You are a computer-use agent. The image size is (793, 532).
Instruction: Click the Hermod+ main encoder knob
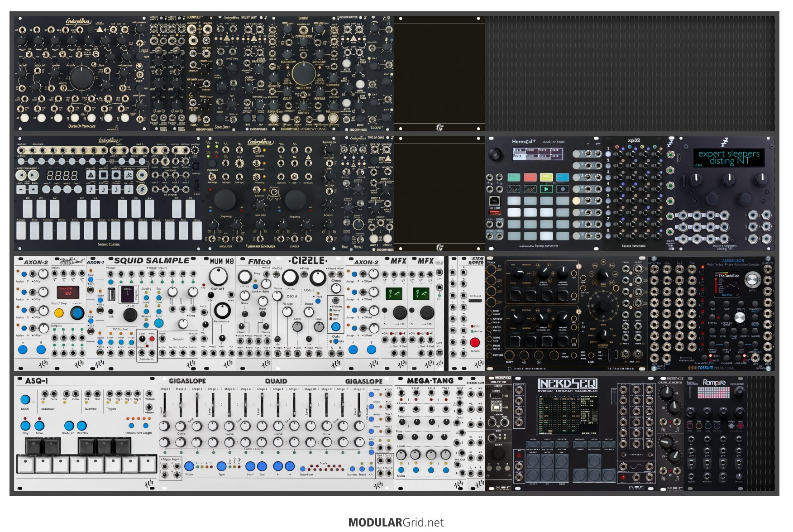[x=496, y=154]
